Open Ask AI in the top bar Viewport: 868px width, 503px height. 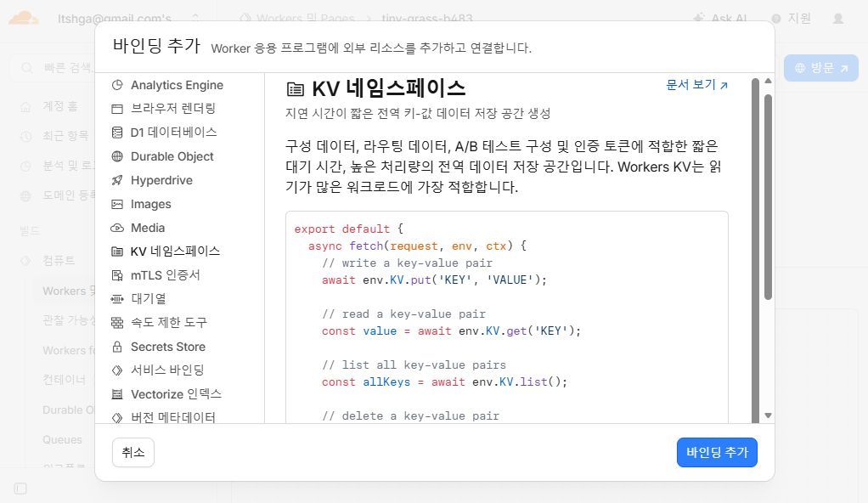point(720,19)
